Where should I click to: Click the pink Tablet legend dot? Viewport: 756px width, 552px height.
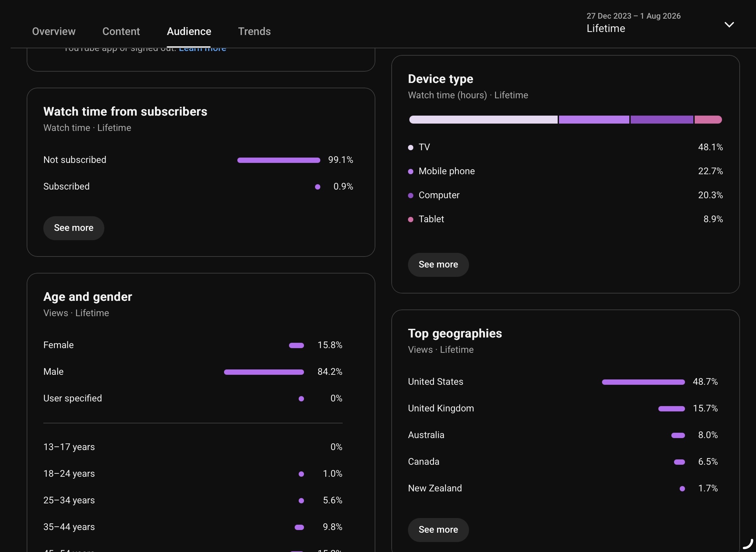coord(411,220)
